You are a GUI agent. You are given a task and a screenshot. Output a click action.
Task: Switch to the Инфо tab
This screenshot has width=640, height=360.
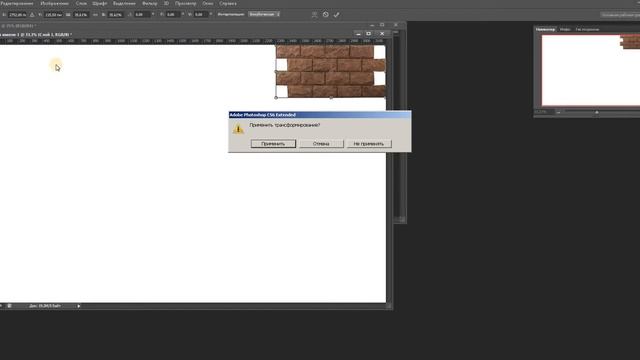[565, 29]
